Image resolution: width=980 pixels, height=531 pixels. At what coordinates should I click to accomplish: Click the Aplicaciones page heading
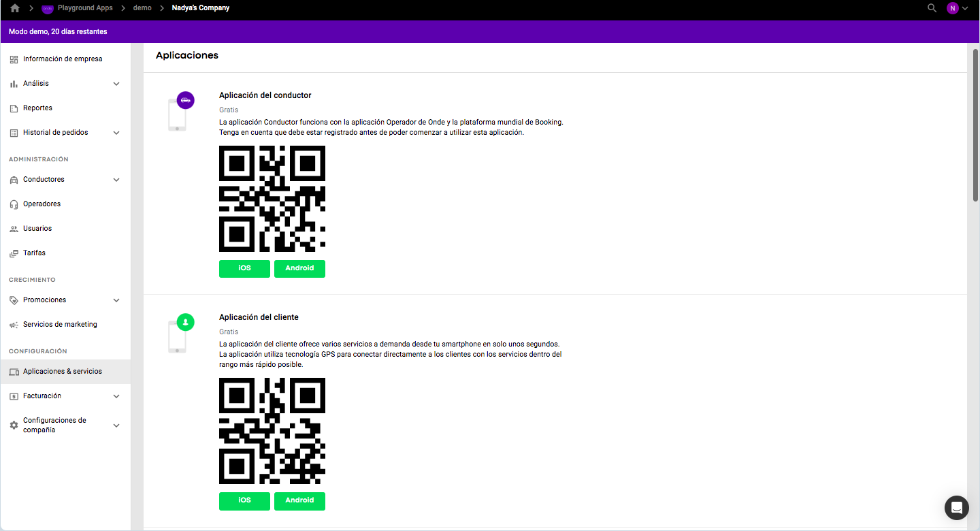click(x=187, y=56)
